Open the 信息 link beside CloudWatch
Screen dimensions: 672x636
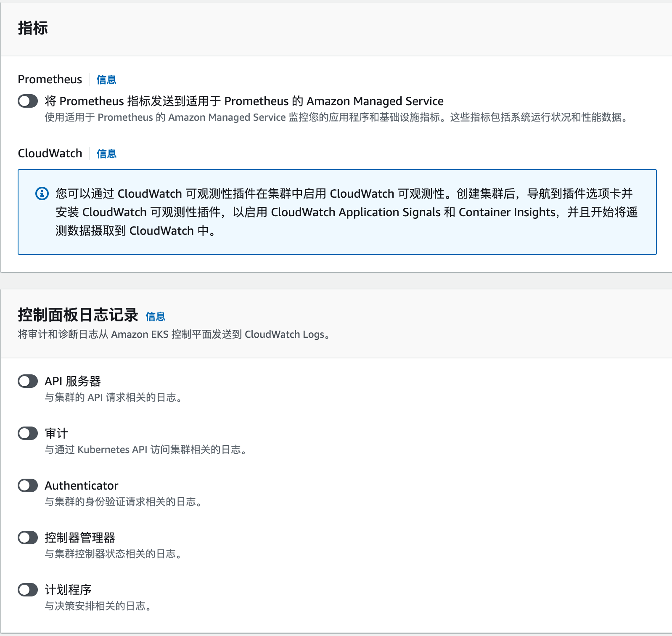pyautogui.click(x=106, y=154)
